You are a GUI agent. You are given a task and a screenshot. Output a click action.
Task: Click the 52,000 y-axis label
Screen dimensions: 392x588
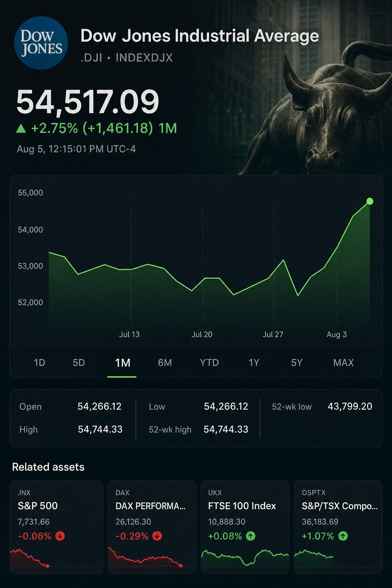[x=31, y=302]
